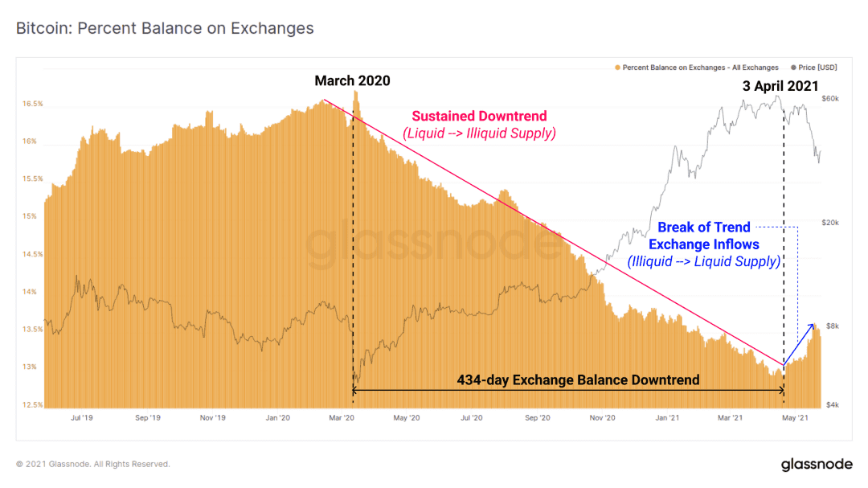The width and height of the screenshot is (868, 488).
Task: Click the Exchange Inflows blue annotation
Action: click(703, 245)
